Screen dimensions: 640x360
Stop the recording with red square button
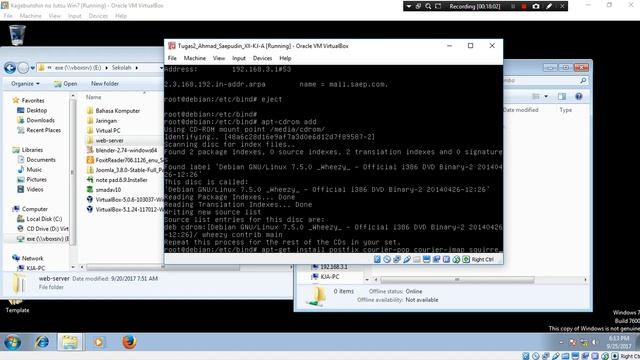(524, 6)
